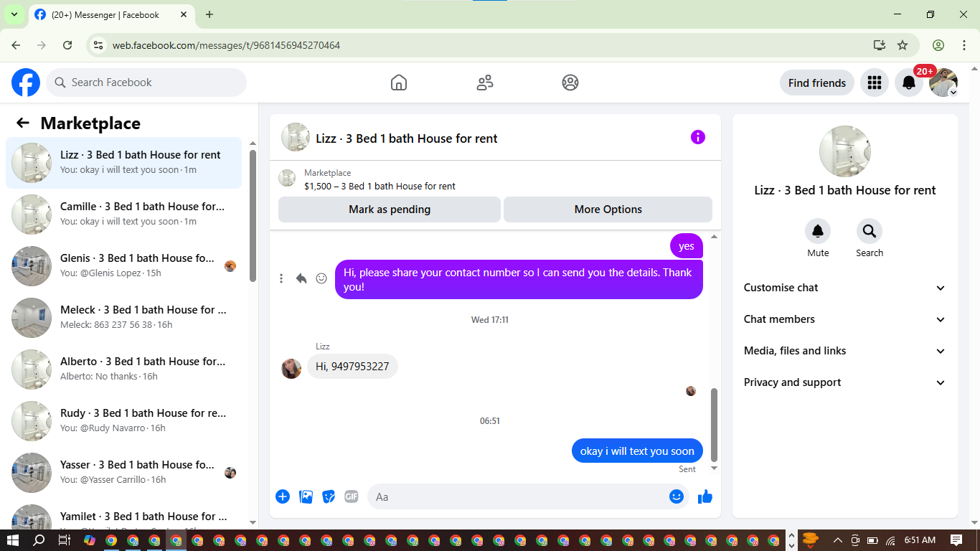View site information icon beside the URL
This screenshot has height=551, width=980.
[99, 45]
